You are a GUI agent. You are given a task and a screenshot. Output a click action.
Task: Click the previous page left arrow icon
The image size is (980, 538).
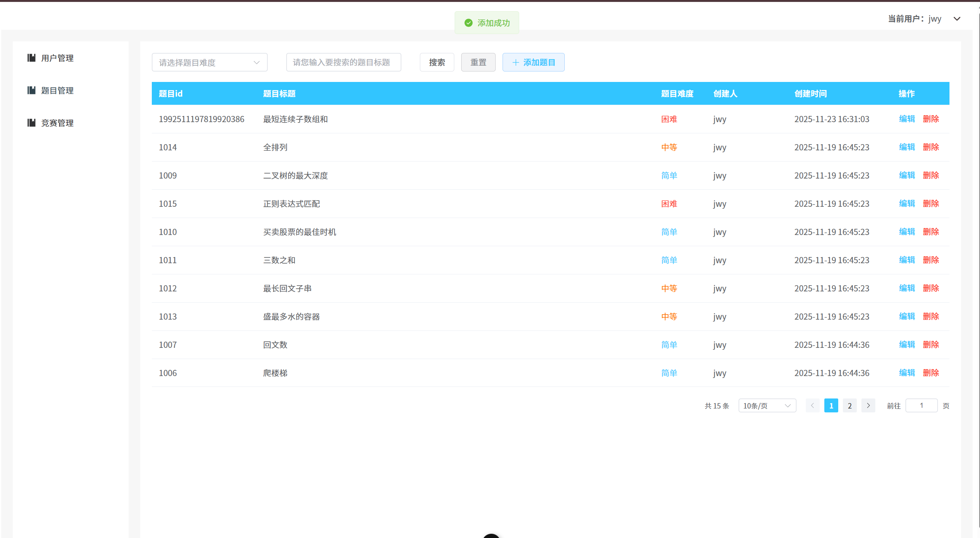point(813,405)
